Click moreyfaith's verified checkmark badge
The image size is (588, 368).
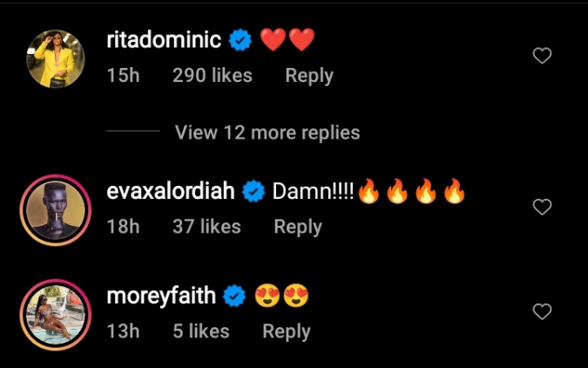pos(234,297)
